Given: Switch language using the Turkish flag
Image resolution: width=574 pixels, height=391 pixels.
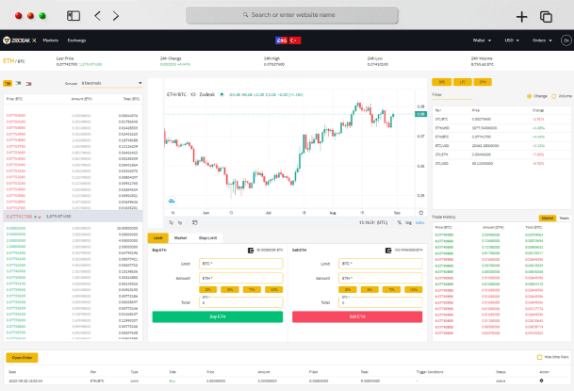Looking at the screenshot, I should (295, 40).
